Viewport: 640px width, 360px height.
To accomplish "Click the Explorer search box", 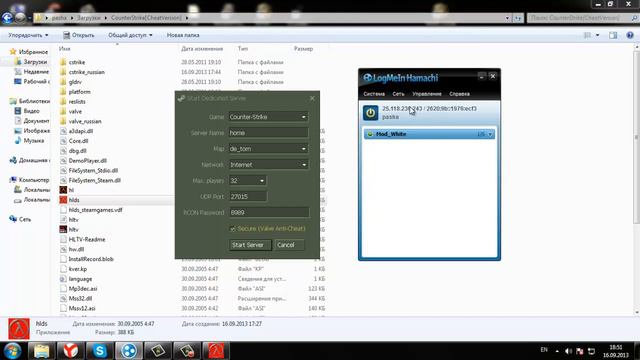I will pyautogui.click(x=582, y=18).
